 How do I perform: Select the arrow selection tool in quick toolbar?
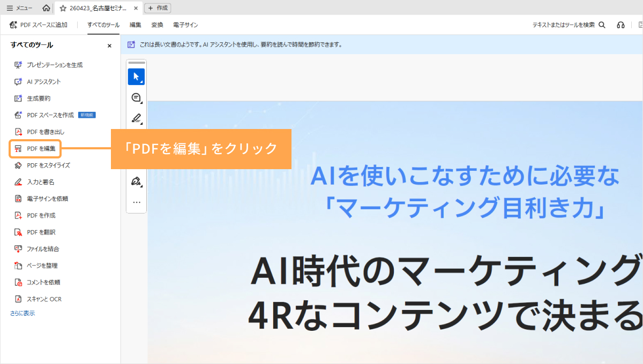click(136, 77)
